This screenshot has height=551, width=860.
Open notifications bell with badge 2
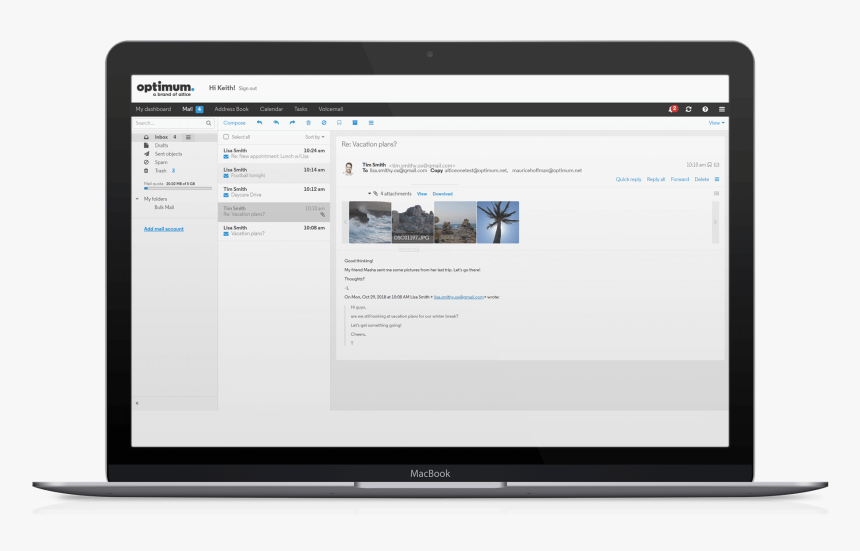(672, 109)
